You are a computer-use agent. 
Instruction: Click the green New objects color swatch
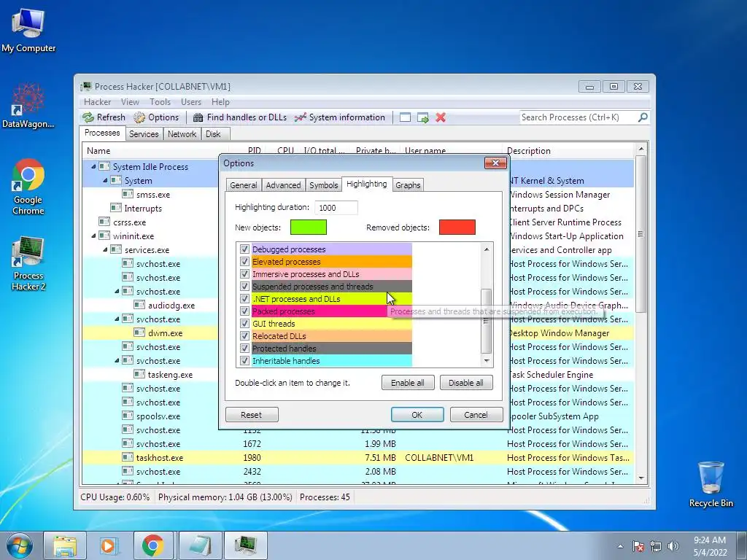pos(309,227)
